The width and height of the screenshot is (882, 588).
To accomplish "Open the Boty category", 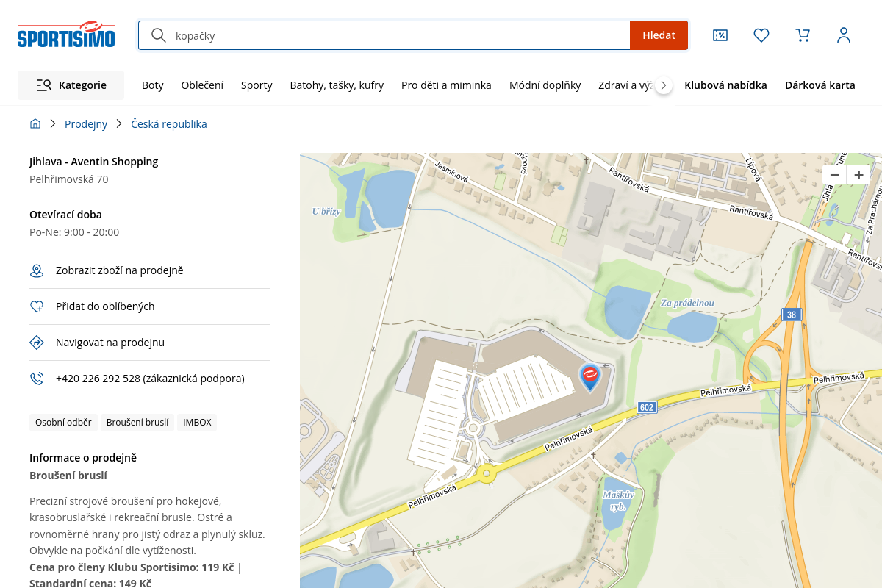I will [x=153, y=85].
